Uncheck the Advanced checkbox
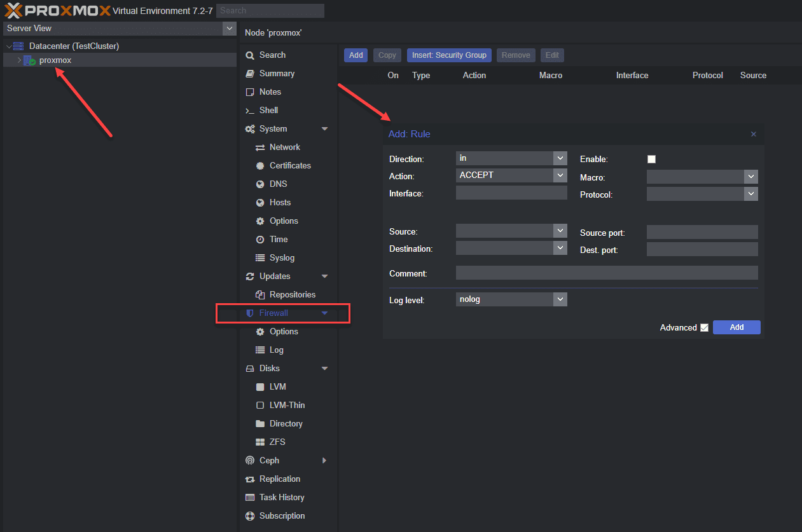The width and height of the screenshot is (802, 532). pos(704,328)
